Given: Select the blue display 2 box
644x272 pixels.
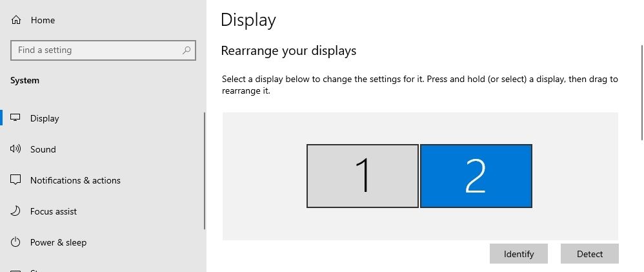Looking at the screenshot, I should tap(476, 176).
